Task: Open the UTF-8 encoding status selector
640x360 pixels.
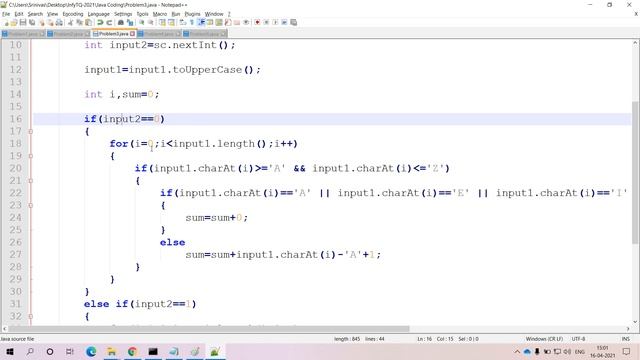Action: (x=578, y=339)
